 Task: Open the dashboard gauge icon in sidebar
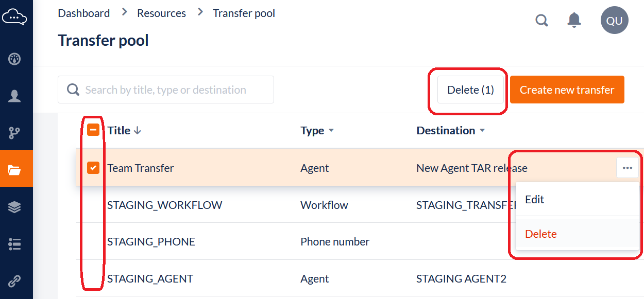click(x=14, y=59)
